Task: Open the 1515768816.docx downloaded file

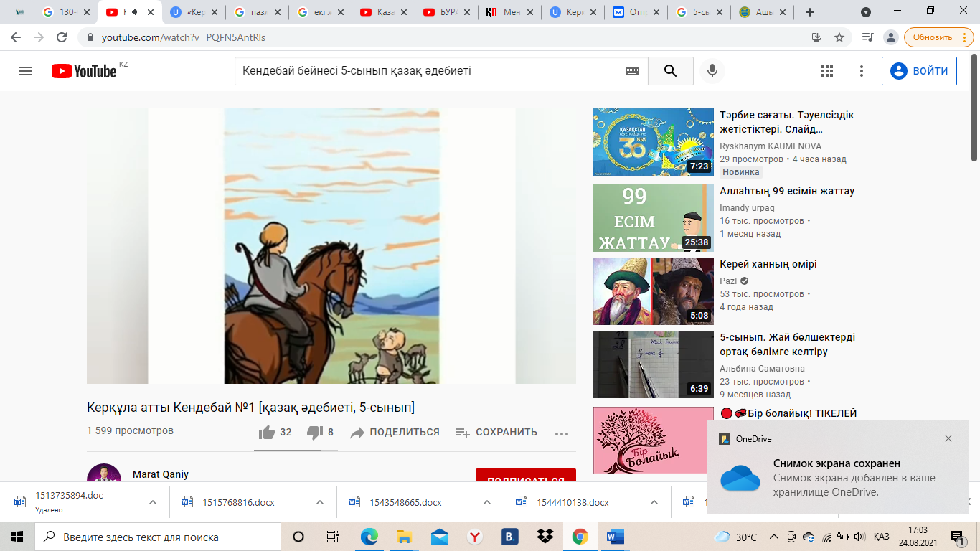Action: pos(237,502)
